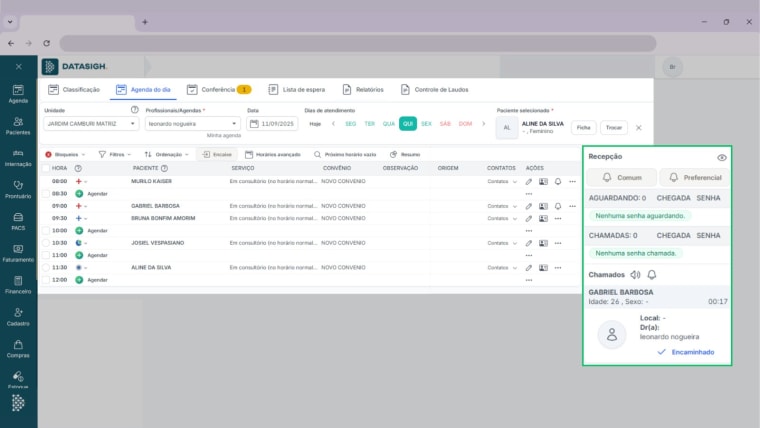
Task: Open the patient card icon for MURILO KAISER
Action: tap(543, 182)
